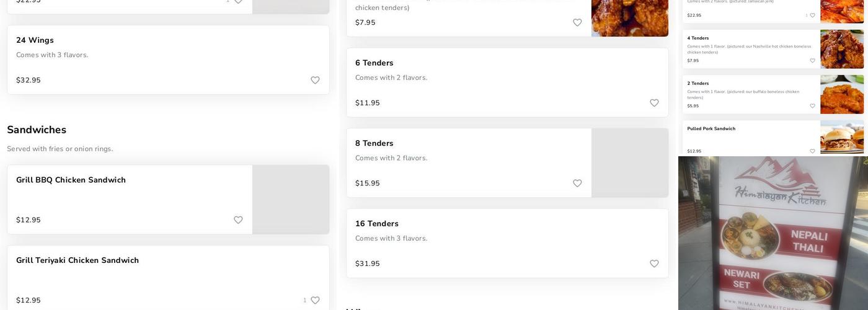Like the Grill Teriyaki Chicken Sandwich
Screen dimensions: 868x310
[x=315, y=301]
